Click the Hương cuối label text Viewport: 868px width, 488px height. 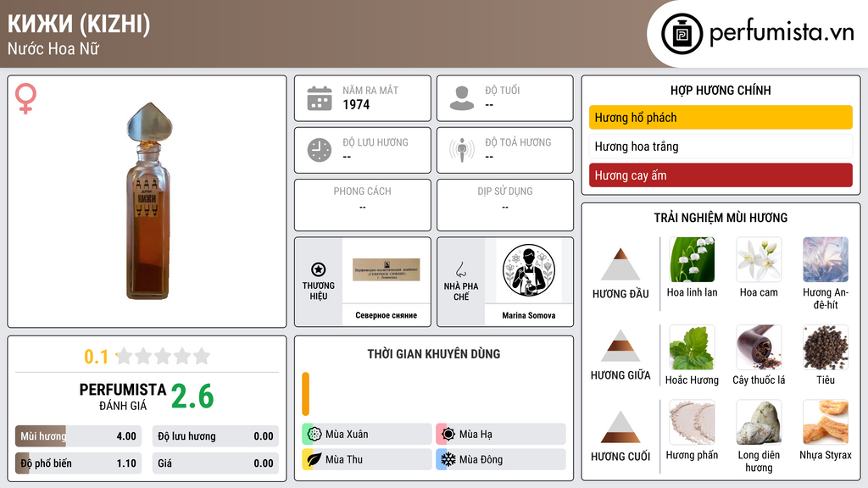tap(620, 457)
